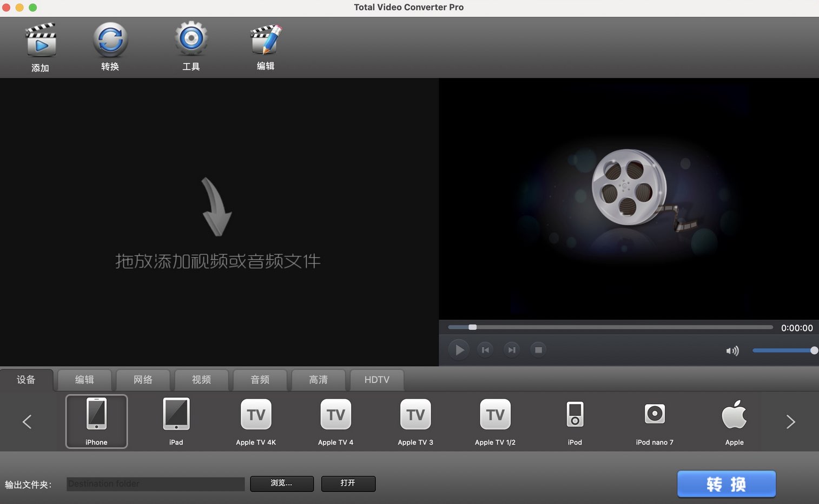Switch to the 音频 tab
This screenshot has height=504, width=819.
point(260,380)
